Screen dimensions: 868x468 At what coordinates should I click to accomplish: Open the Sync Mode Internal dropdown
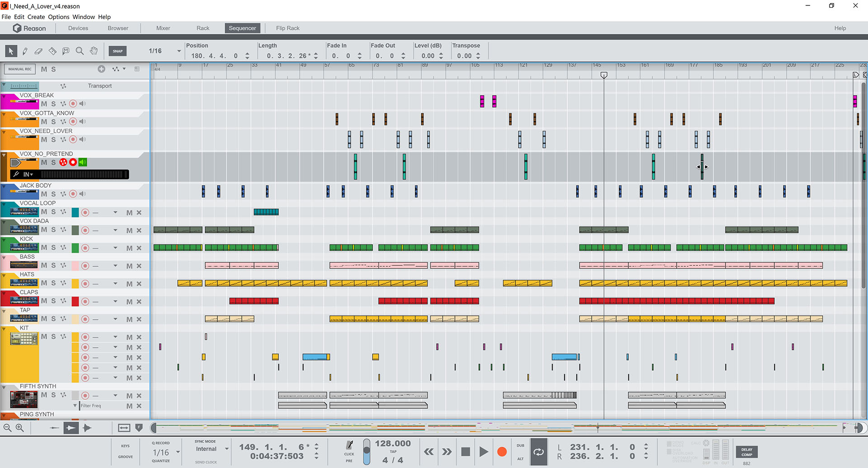[226, 449]
